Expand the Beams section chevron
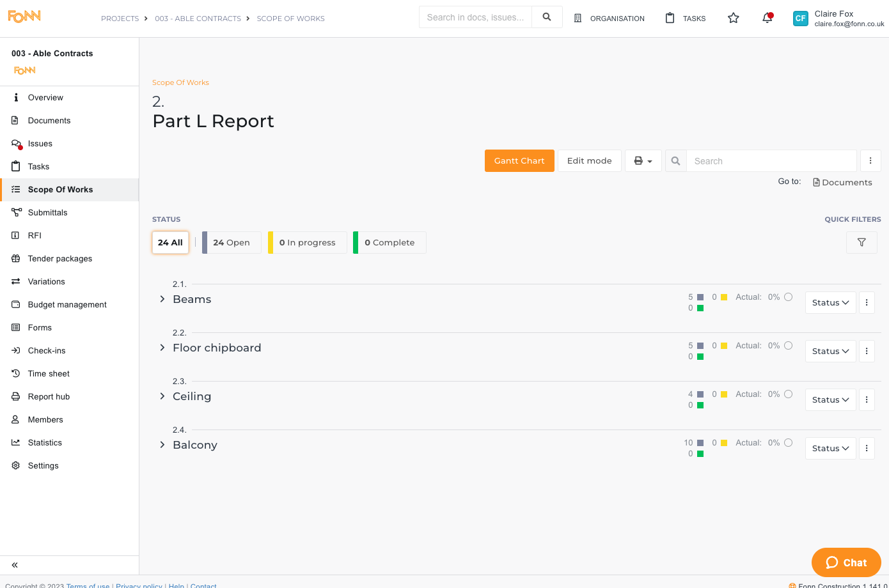This screenshot has height=588, width=889. 162,299
